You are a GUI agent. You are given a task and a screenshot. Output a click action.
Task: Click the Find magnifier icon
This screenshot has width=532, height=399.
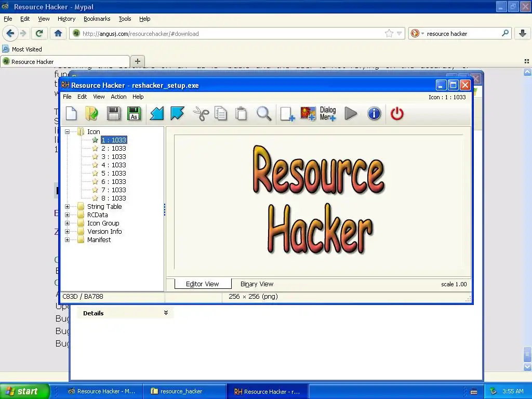264,113
